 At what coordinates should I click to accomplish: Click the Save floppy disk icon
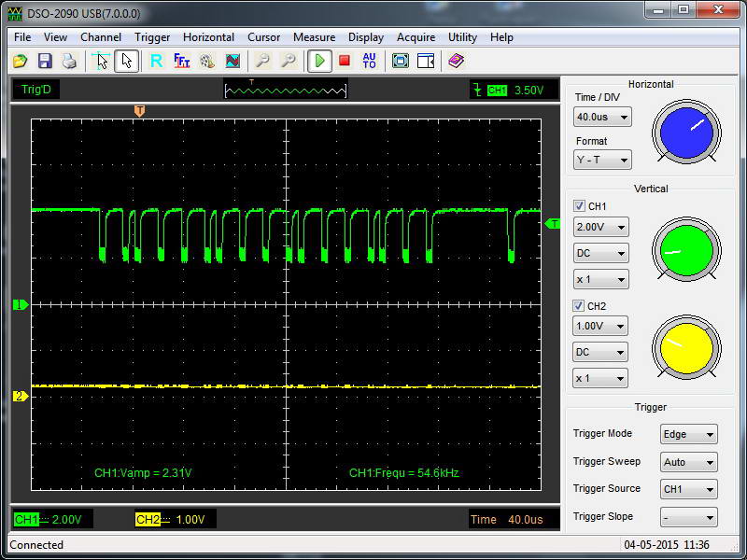44,61
